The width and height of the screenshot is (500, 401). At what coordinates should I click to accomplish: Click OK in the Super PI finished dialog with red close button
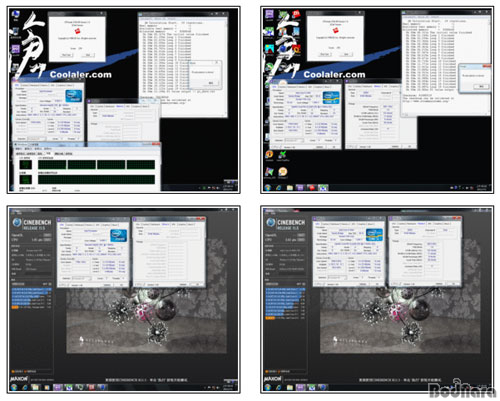click(x=481, y=86)
